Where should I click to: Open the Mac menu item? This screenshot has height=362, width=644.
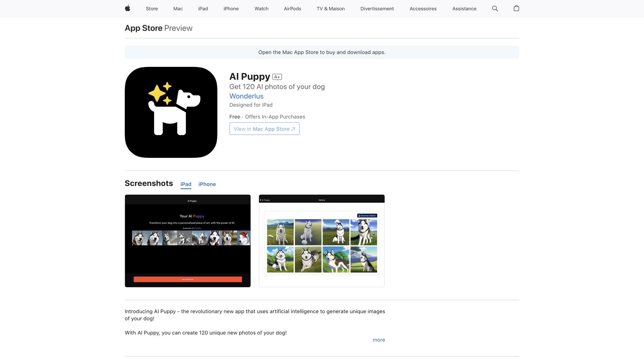[178, 8]
